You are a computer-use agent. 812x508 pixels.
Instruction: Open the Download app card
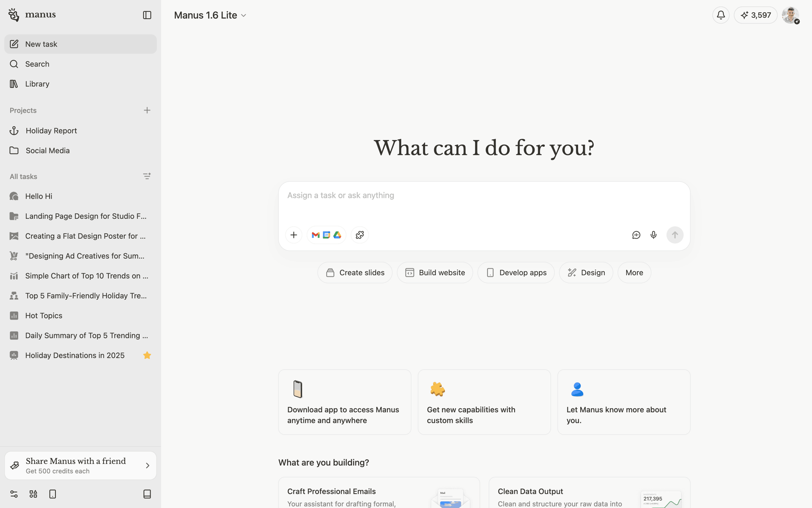pos(345,402)
